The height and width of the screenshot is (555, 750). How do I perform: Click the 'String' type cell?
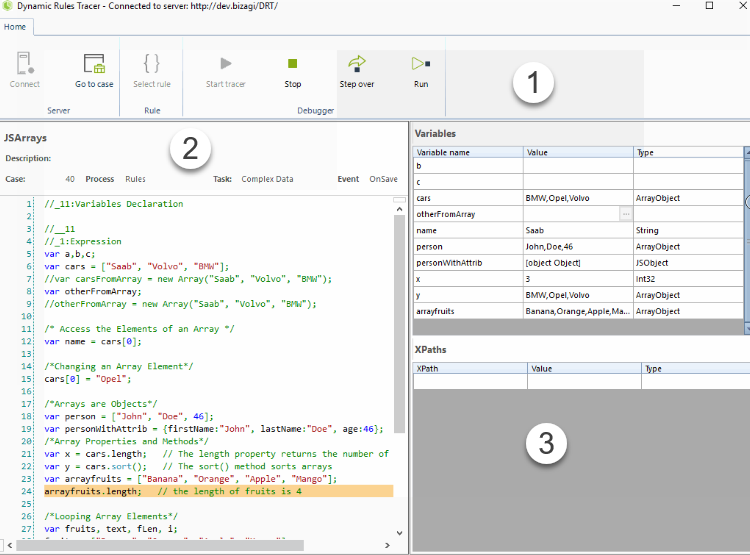688,230
